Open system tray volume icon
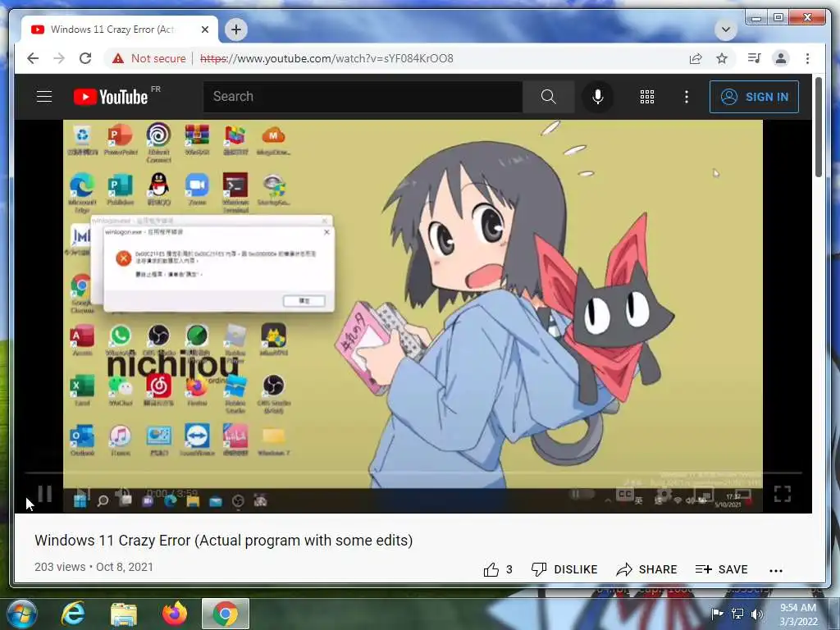 point(756,614)
